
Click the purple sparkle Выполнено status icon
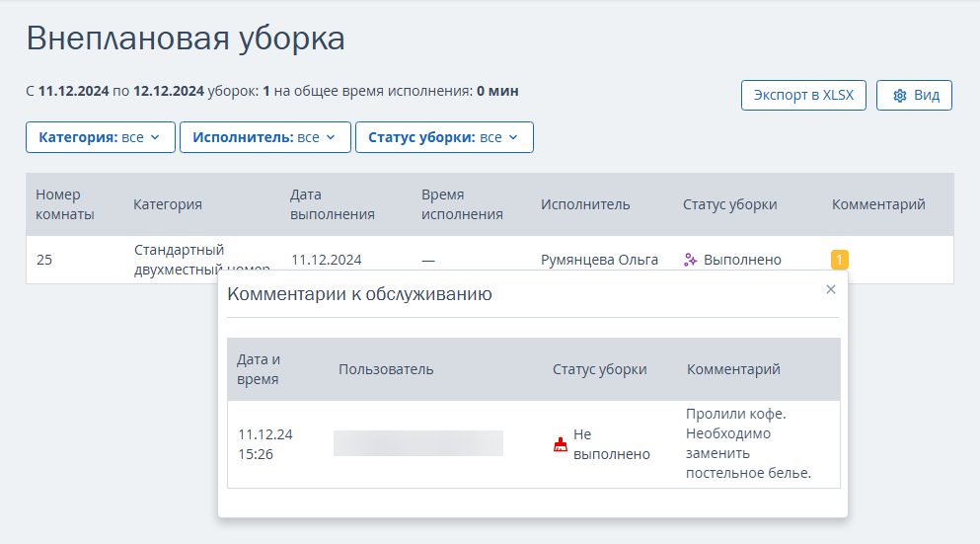pyautogui.click(x=690, y=260)
